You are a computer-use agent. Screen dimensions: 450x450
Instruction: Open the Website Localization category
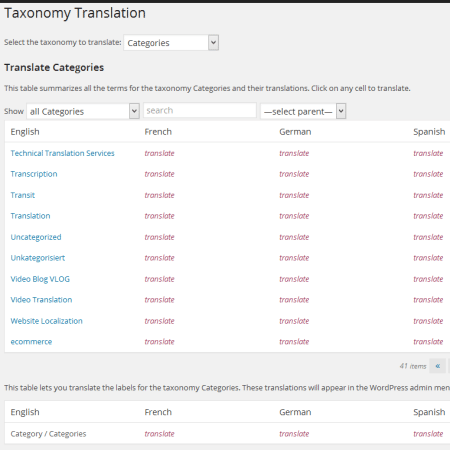click(47, 321)
